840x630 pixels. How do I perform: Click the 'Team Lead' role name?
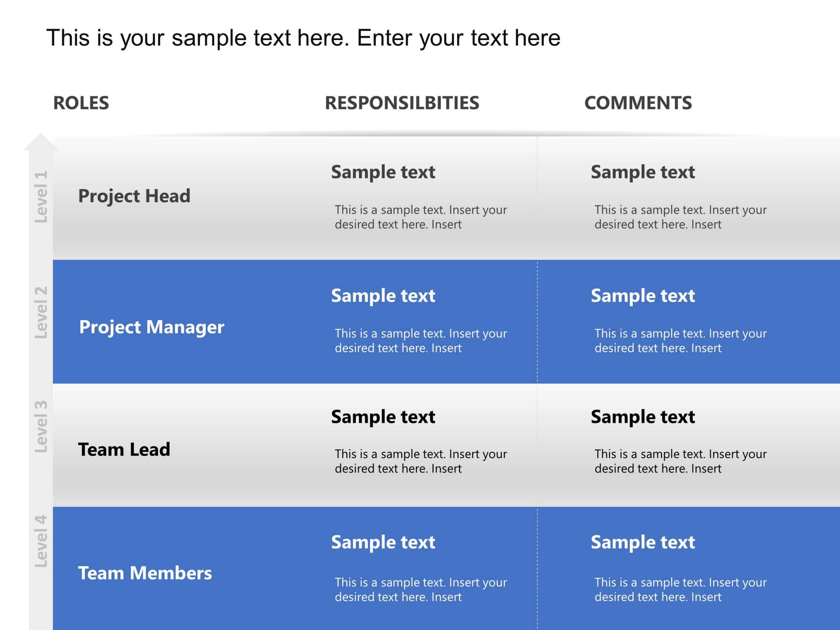coord(124,450)
